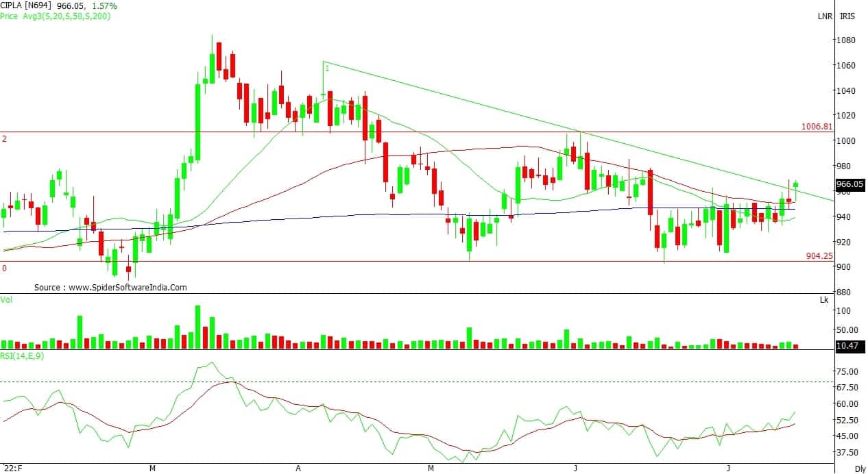The image size is (868, 474).
Task: Click the Lk volume unit label
Action: tap(823, 300)
